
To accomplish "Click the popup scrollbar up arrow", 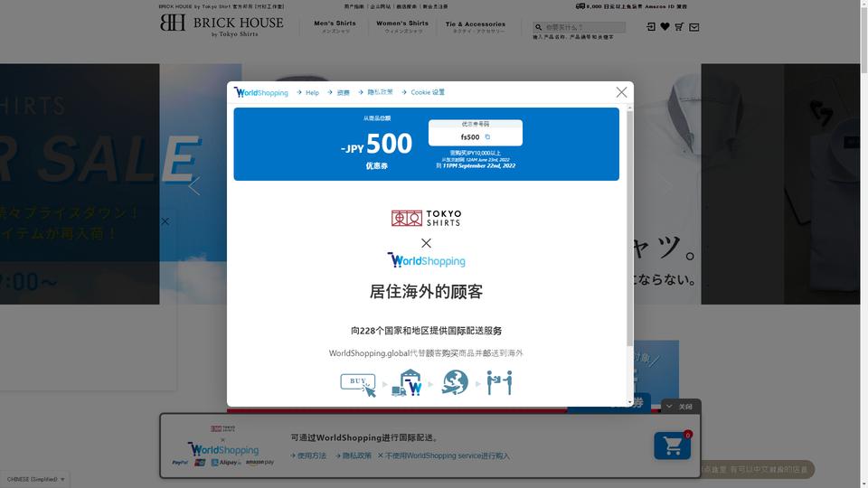I will [x=629, y=108].
